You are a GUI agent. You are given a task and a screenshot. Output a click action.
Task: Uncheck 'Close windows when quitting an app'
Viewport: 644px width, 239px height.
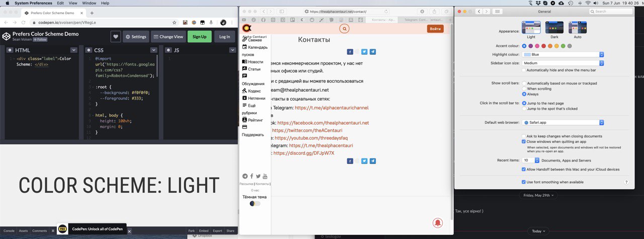click(524, 141)
